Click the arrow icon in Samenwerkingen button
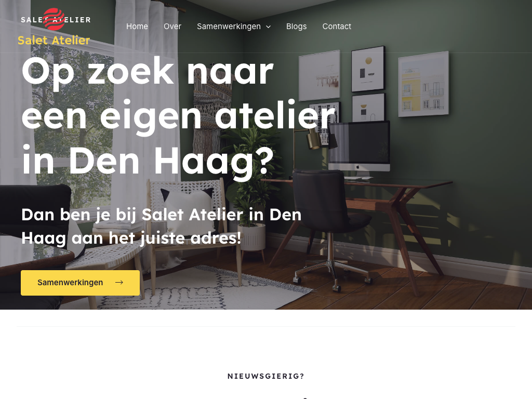 pos(119,282)
